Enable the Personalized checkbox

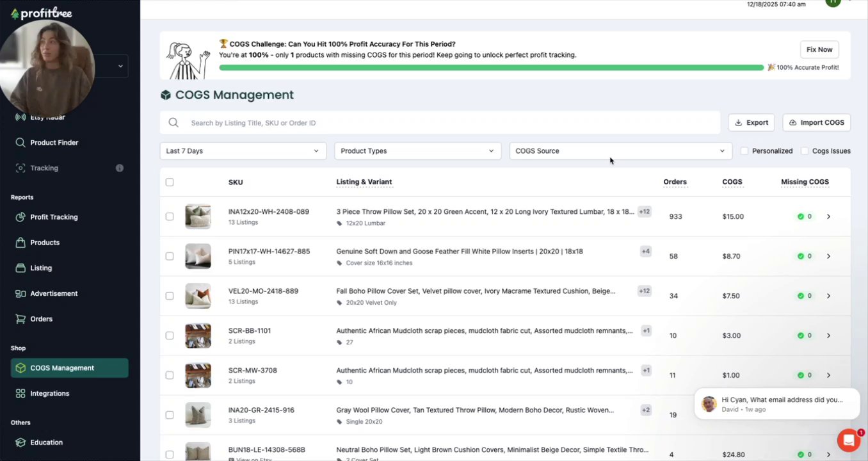tap(744, 151)
